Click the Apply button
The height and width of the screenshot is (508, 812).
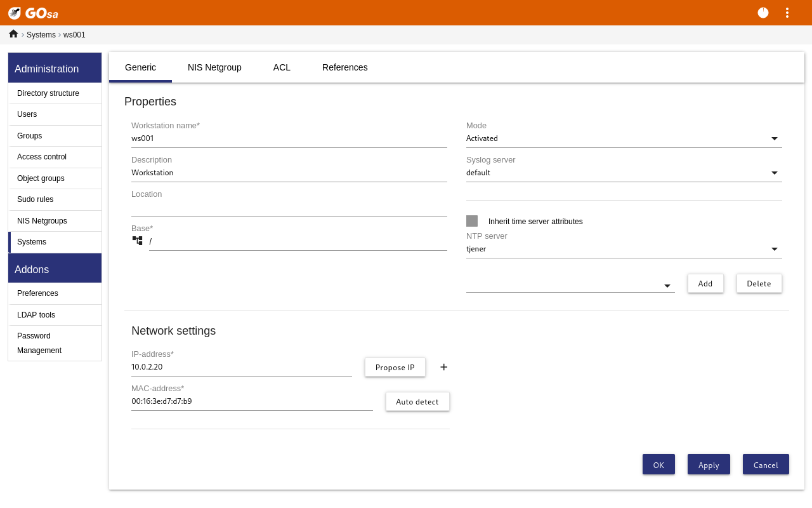709,465
